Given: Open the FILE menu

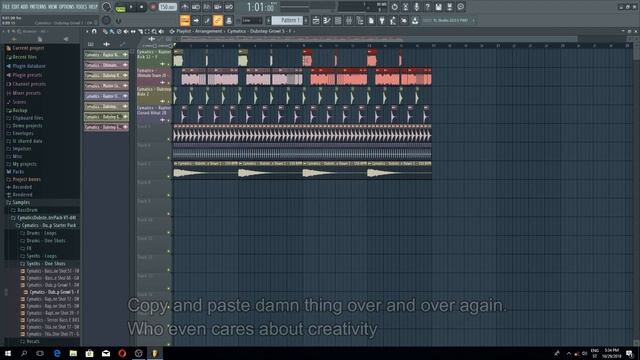Looking at the screenshot, I should click(6, 7).
